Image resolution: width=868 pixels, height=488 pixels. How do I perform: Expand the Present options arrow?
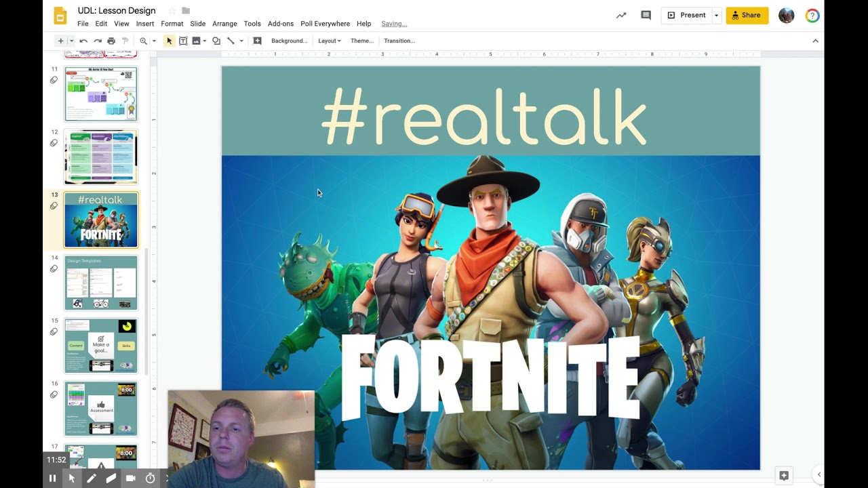(716, 15)
